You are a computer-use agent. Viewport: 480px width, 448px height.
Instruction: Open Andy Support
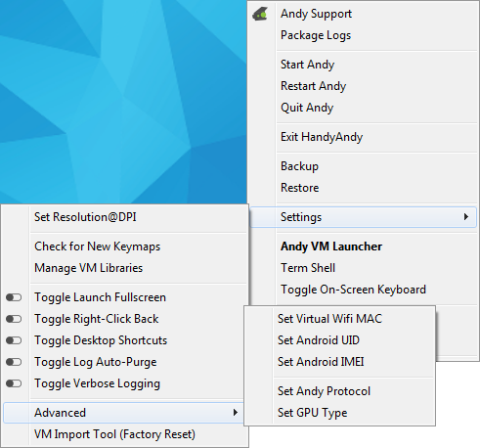pyautogui.click(x=316, y=14)
